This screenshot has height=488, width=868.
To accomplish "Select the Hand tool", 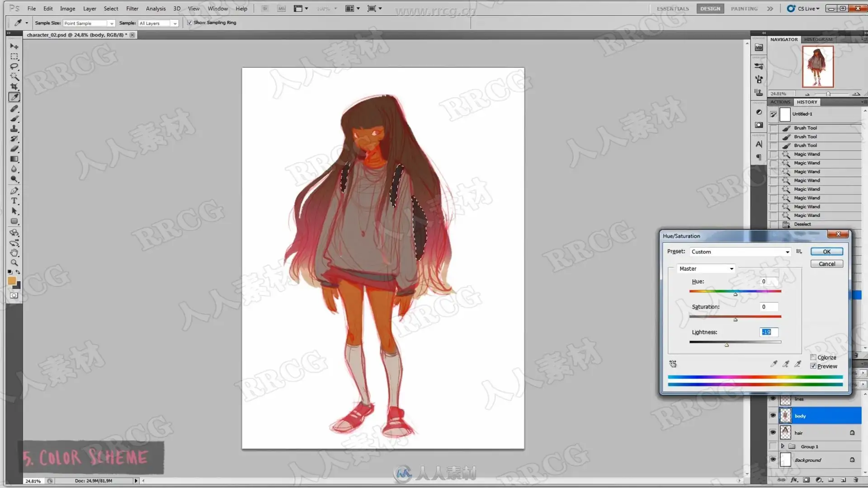I will [x=14, y=253].
